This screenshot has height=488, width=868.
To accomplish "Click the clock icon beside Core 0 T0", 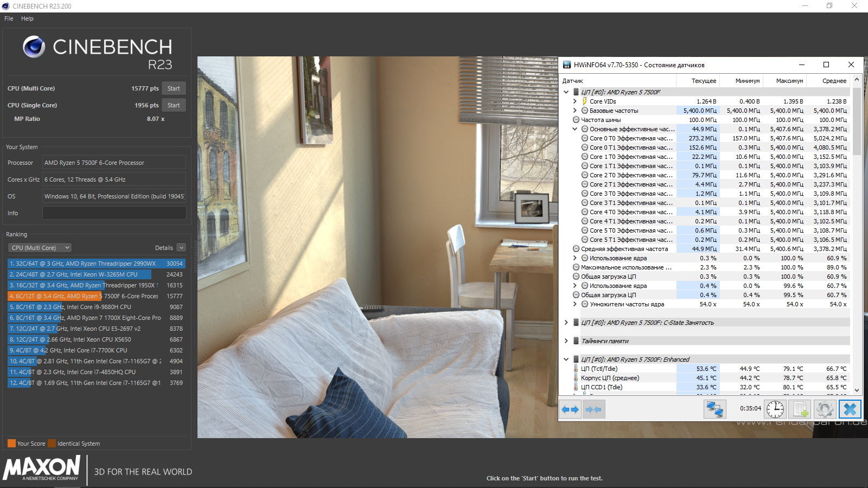I will 585,138.
